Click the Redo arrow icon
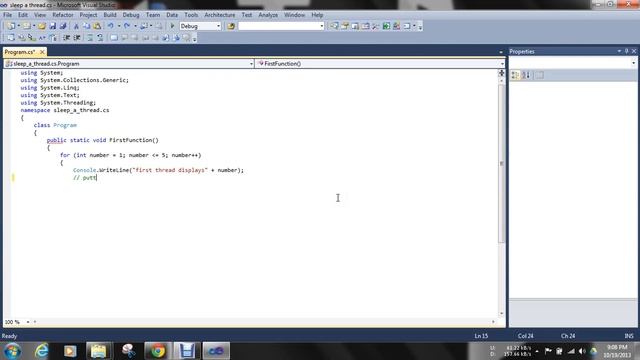Viewport: 640px width, 360px height. pyautogui.click(x=127, y=26)
